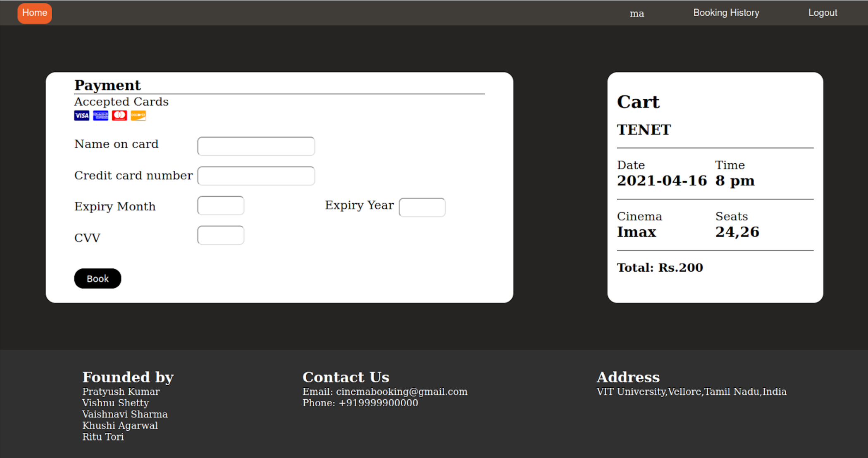Click the Discover card icon

pyautogui.click(x=138, y=115)
